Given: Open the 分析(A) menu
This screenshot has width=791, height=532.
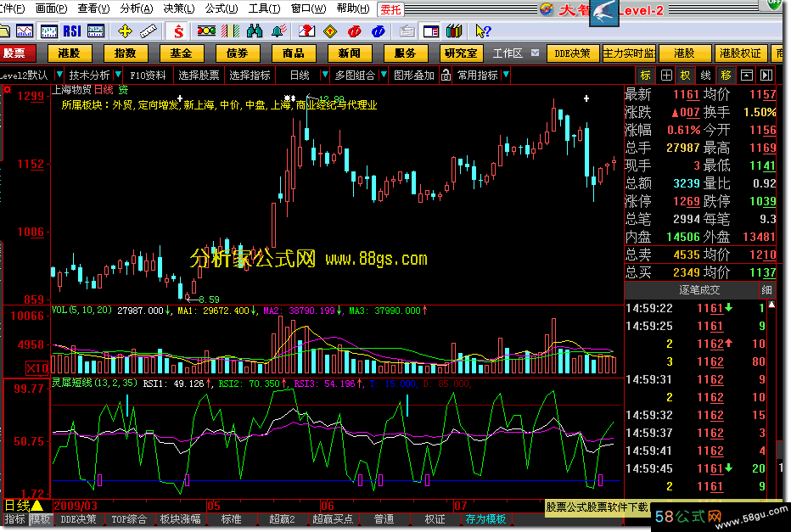Looking at the screenshot, I should coord(136,8).
